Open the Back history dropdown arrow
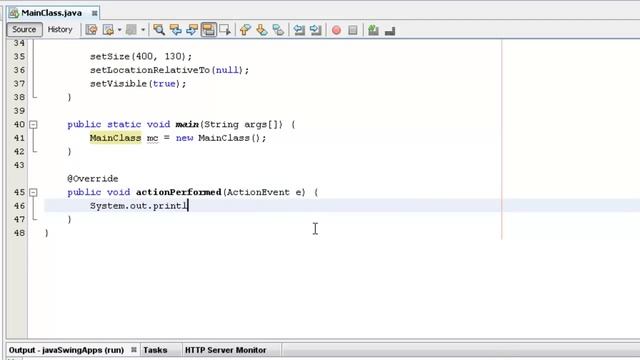 click(120, 30)
